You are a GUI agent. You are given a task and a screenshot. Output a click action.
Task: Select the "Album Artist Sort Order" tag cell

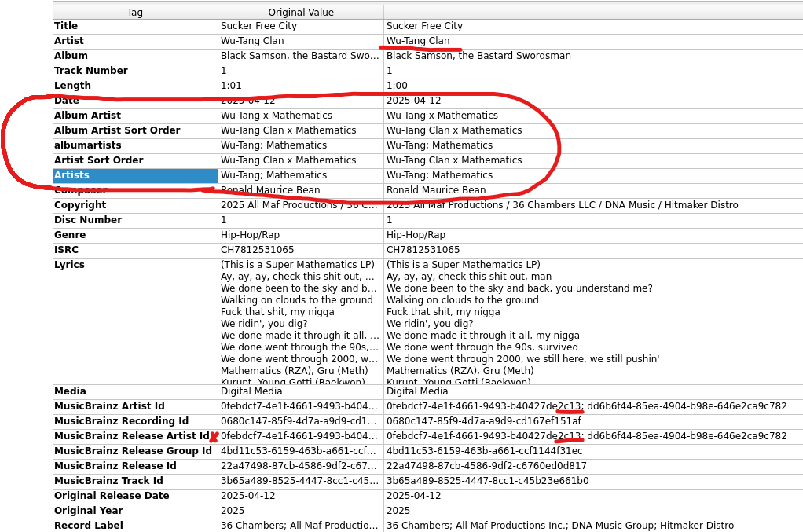point(135,130)
